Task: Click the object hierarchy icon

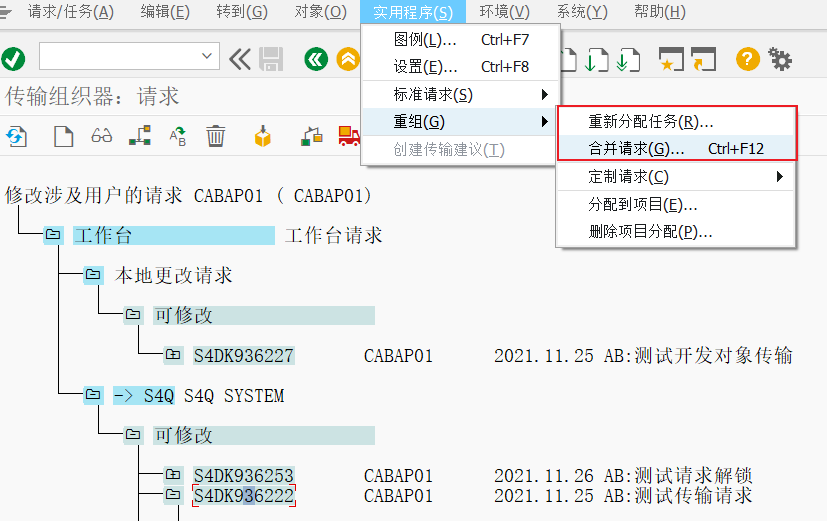Action: [x=140, y=136]
